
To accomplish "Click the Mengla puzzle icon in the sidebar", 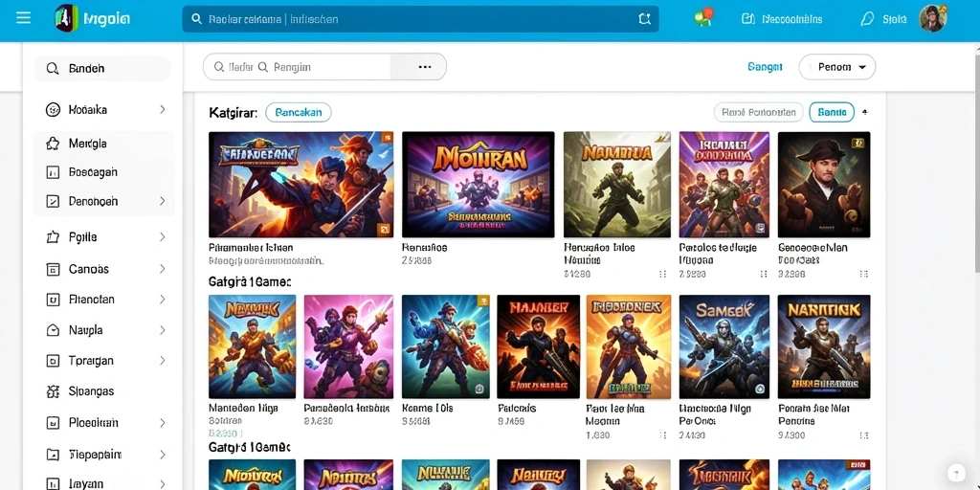I will [54, 144].
